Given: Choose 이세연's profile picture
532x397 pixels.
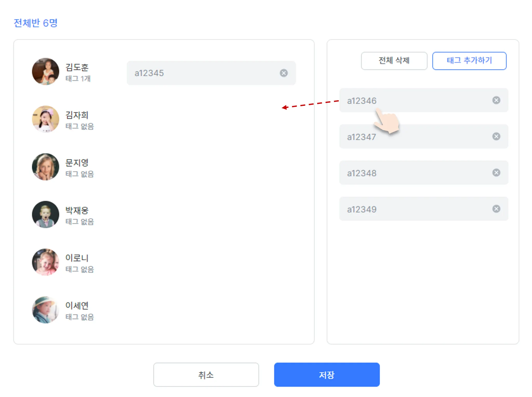Looking at the screenshot, I should (x=45, y=310).
